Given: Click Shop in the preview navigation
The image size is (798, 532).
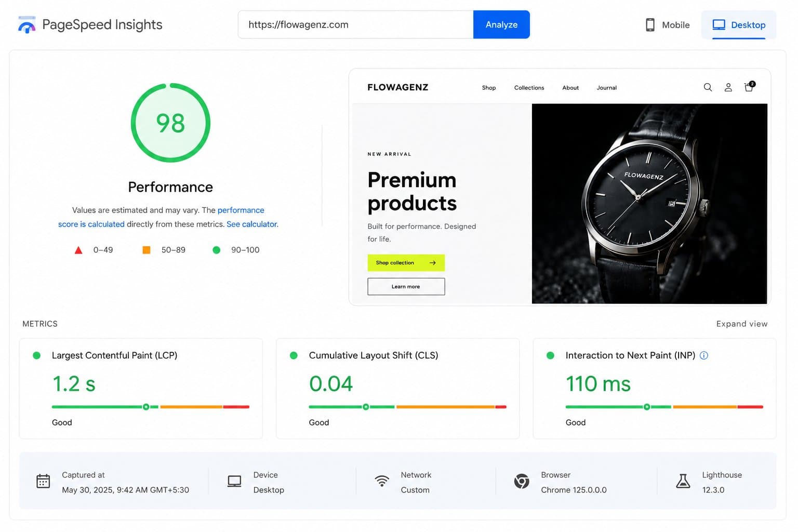Looking at the screenshot, I should 489,88.
